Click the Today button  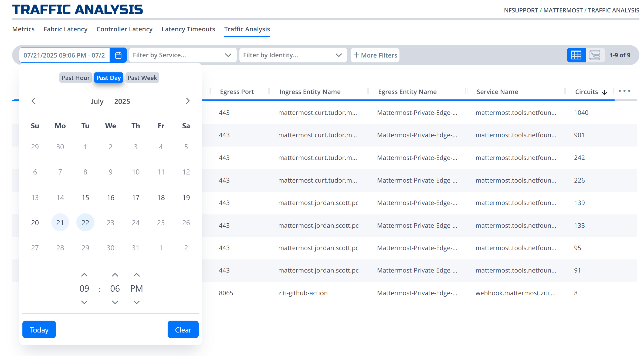click(39, 330)
